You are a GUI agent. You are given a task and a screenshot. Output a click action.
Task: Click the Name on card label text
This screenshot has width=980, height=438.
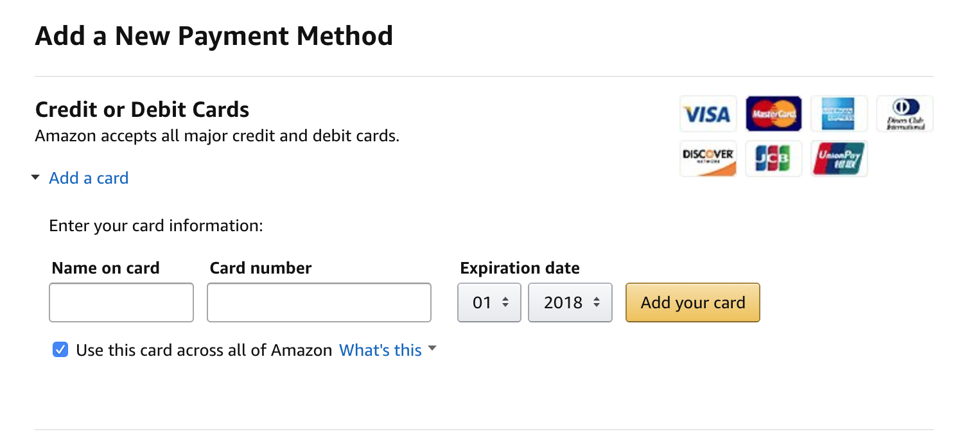(105, 268)
